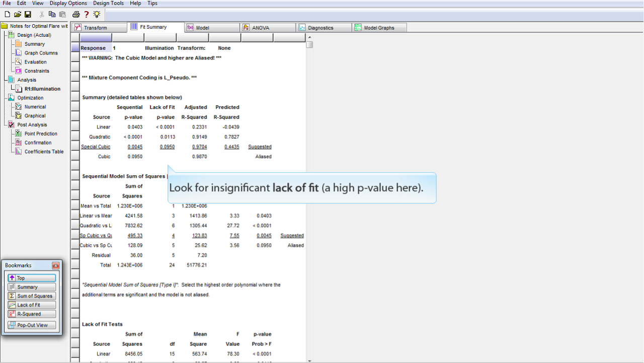This screenshot has width=644, height=363.
Task: Select the Design (Actual) node
Action: coord(29,35)
